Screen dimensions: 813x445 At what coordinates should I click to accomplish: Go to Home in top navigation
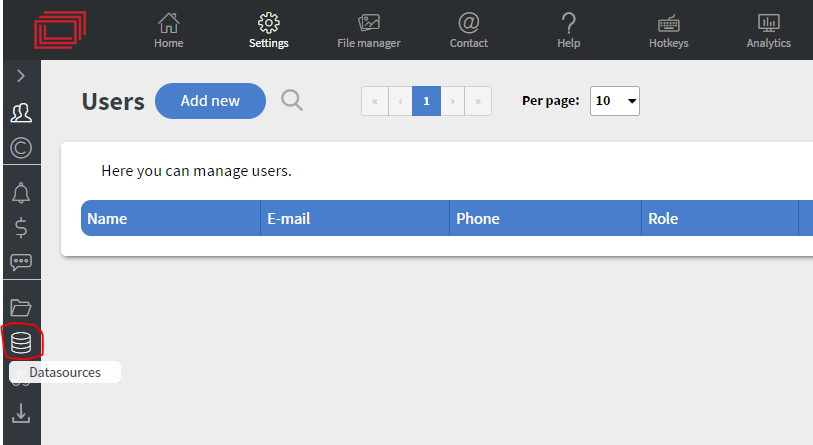169,31
